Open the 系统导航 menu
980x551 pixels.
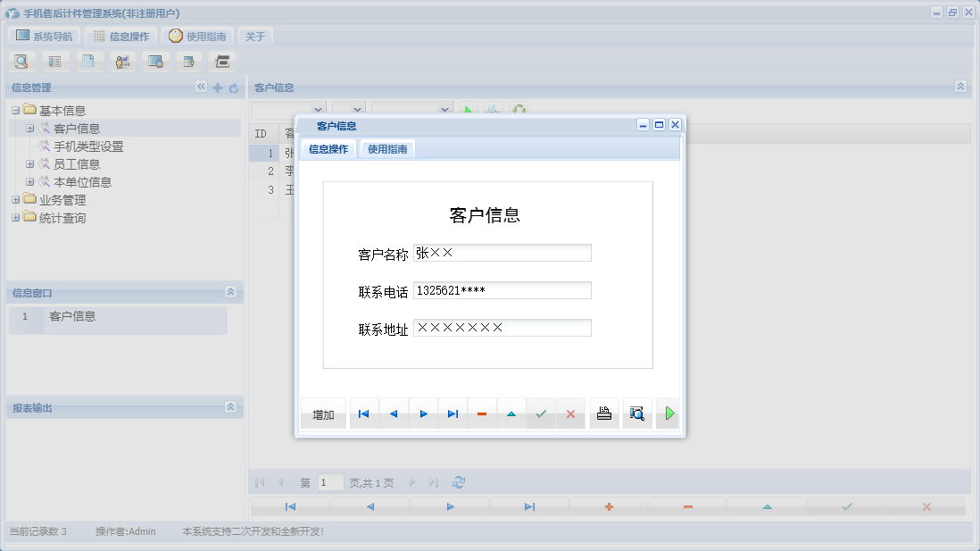click(x=44, y=36)
